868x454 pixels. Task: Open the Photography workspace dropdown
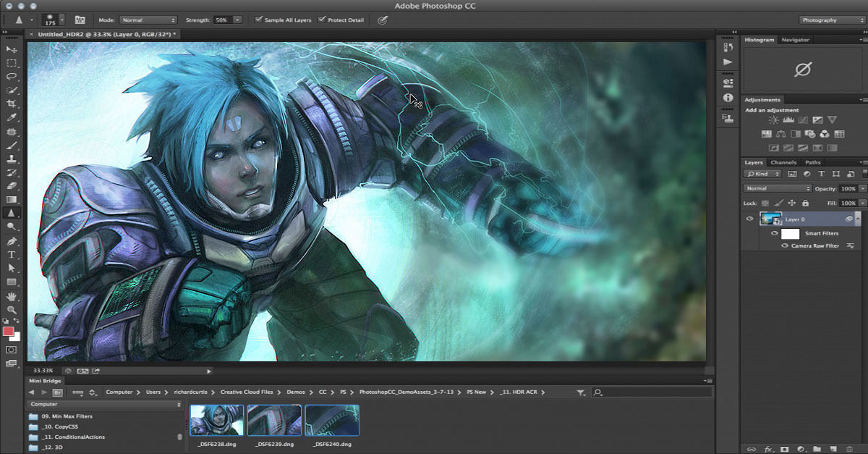[830, 20]
